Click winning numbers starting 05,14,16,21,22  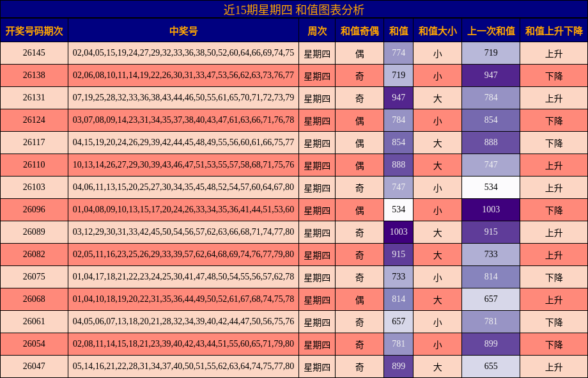[183, 366]
